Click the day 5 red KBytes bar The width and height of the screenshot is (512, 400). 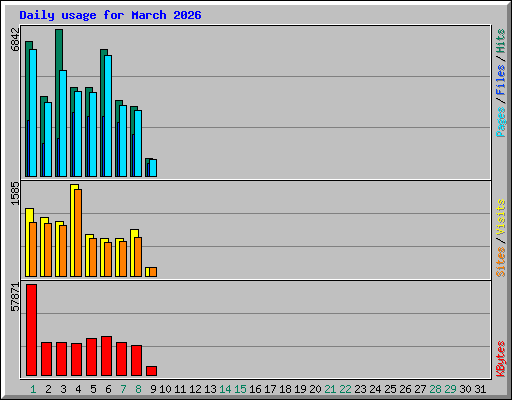tap(91, 357)
